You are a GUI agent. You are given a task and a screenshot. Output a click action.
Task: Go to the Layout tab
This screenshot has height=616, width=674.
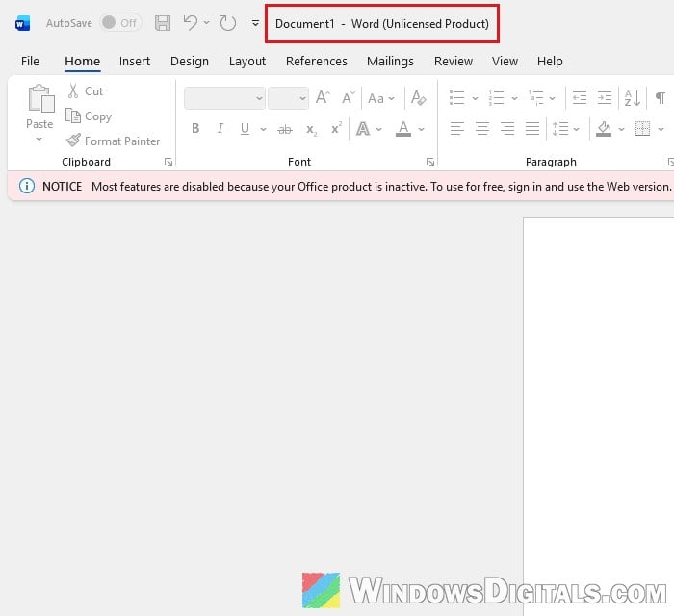(x=247, y=62)
